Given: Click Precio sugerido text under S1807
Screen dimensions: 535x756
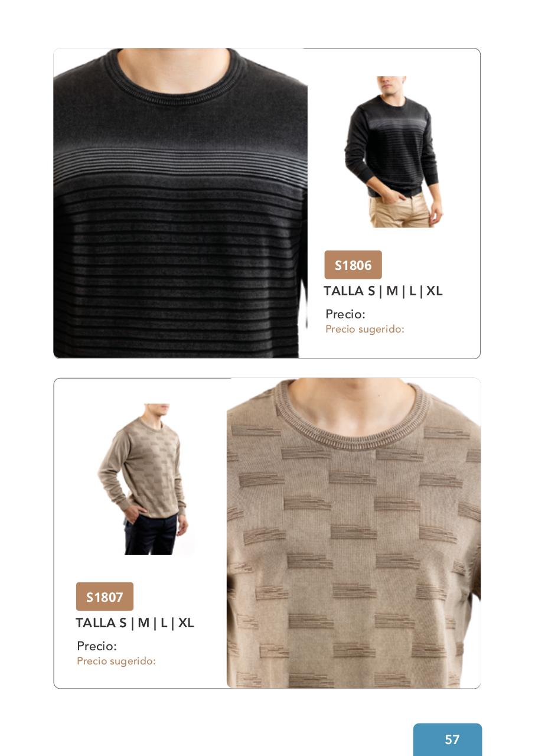Looking at the screenshot, I should pyautogui.click(x=116, y=661).
